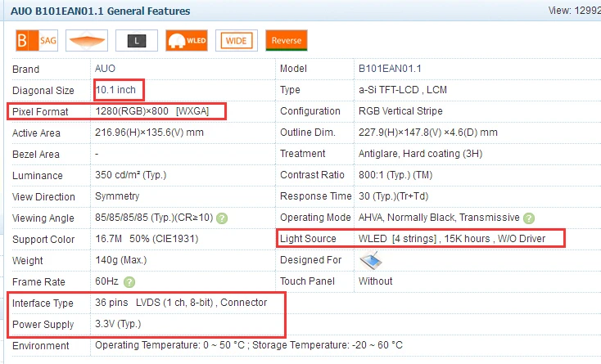
Task: Click the Power Supply row label
Action: [43, 325]
